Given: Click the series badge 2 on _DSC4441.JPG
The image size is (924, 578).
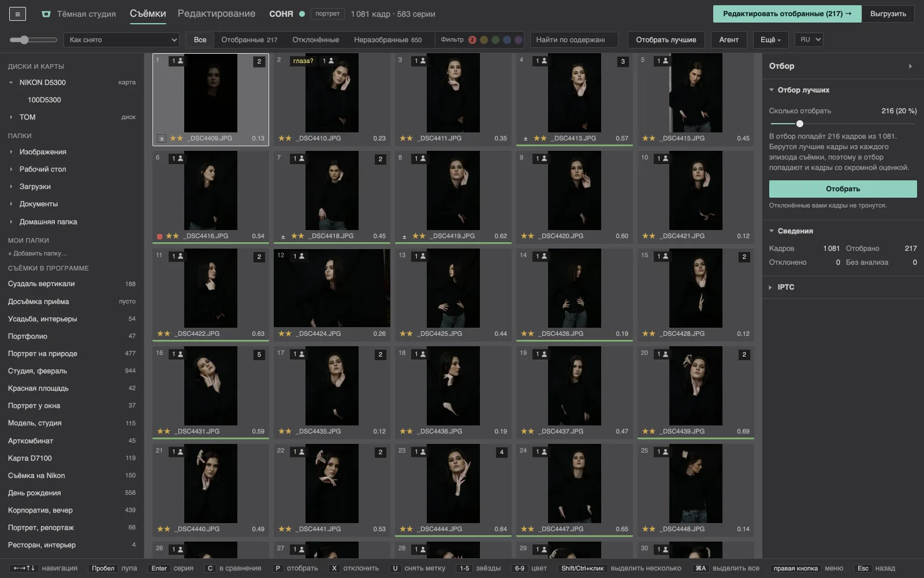Looking at the screenshot, I should click(380, 452).
